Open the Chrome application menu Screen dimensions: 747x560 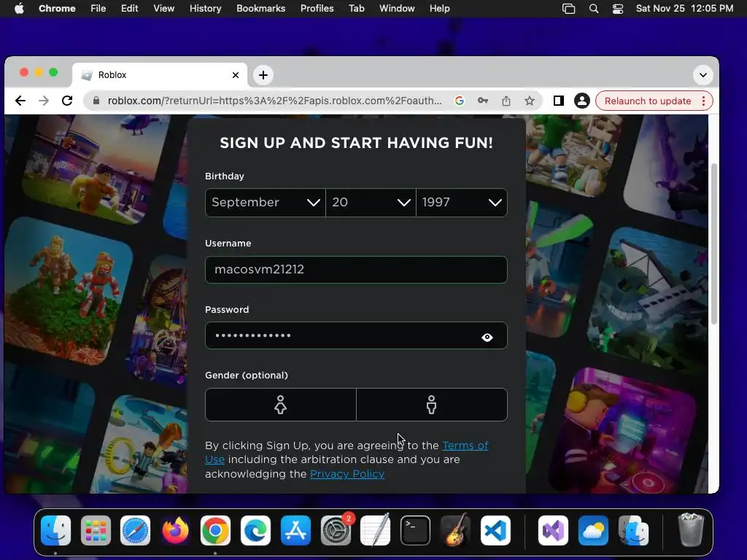[57, 8]
